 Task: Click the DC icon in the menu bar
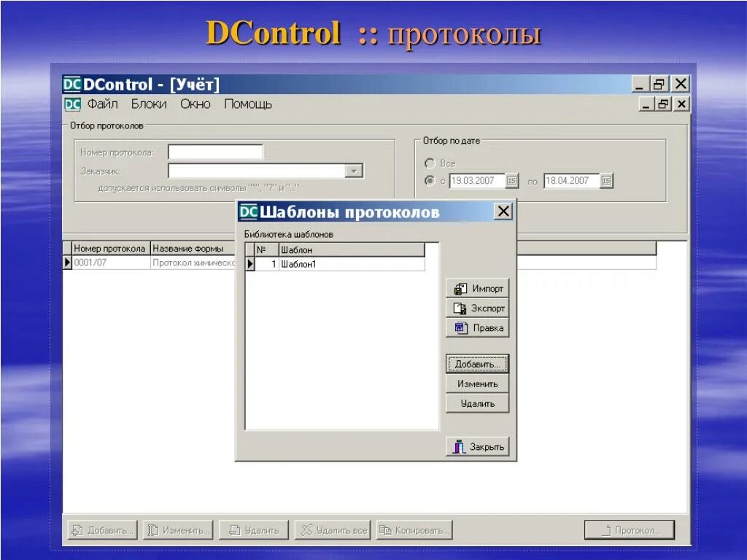coord(72,104)
